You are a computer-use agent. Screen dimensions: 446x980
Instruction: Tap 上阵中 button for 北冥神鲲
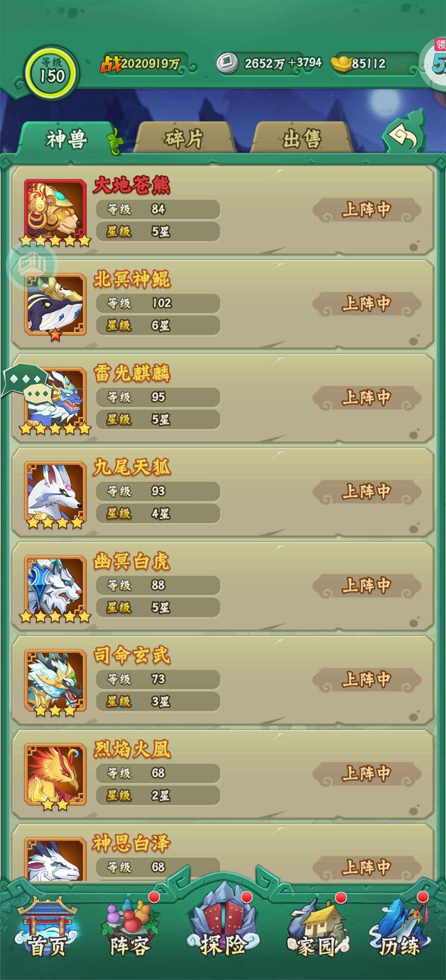coord(366,304)
